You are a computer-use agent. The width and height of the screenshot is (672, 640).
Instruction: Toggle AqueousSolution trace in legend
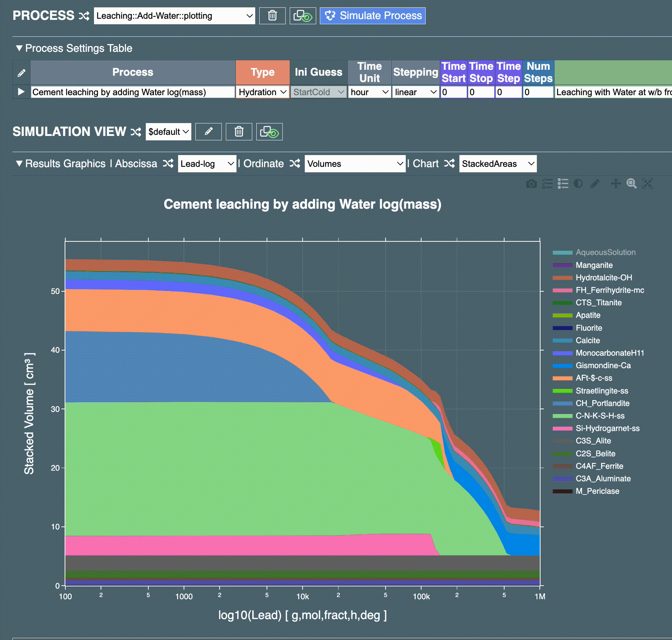[605, 252]
